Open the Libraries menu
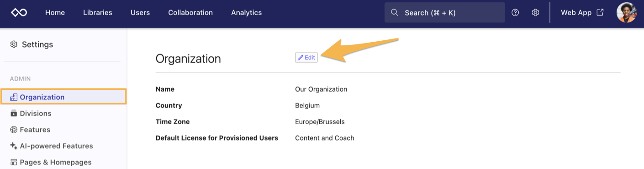Screen dimensions: 644x169 click(x=98, y=12)
